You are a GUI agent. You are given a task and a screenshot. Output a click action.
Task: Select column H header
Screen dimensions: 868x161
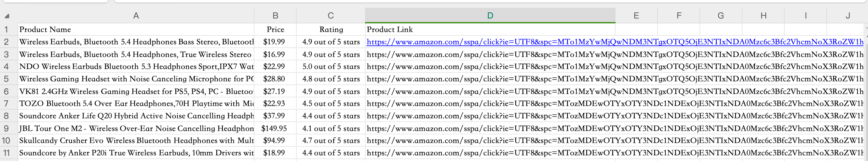[x=763, y=16]
